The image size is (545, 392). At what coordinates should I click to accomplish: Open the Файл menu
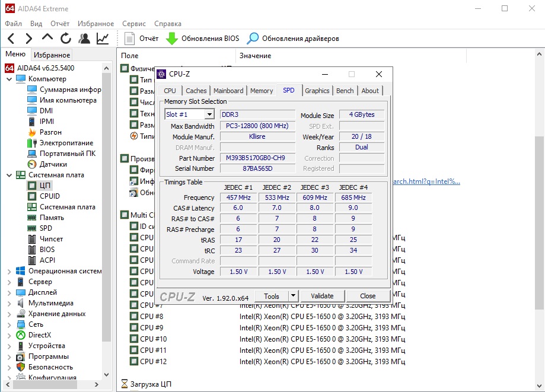coord(13,24)
